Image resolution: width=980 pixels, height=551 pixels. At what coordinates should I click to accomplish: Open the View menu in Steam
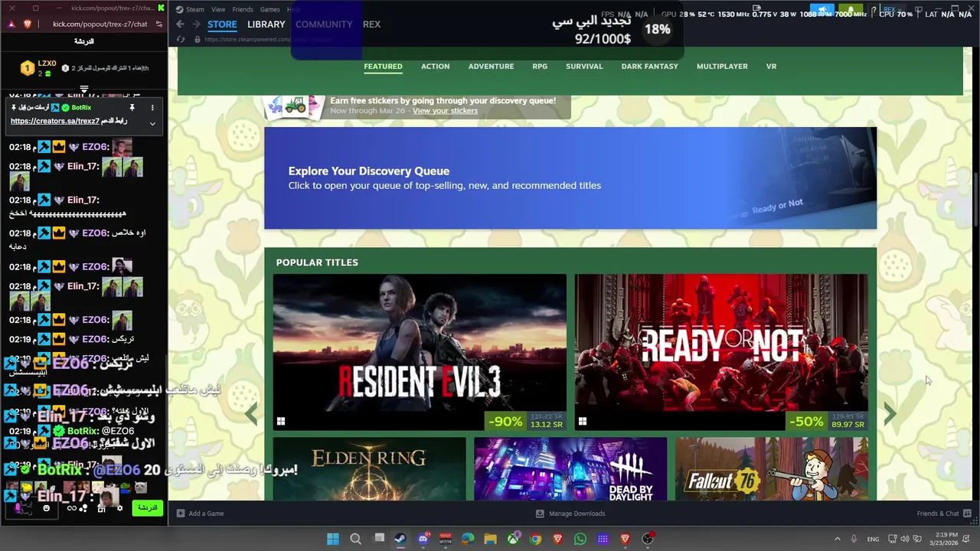[x=218, y=9]
